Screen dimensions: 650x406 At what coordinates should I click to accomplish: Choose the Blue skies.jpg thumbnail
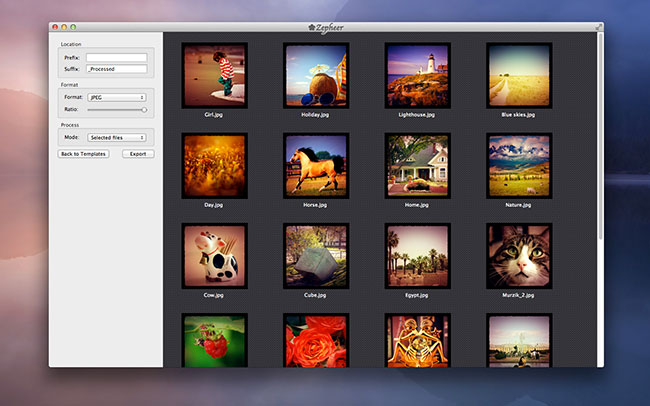click(x=518, y=75)
